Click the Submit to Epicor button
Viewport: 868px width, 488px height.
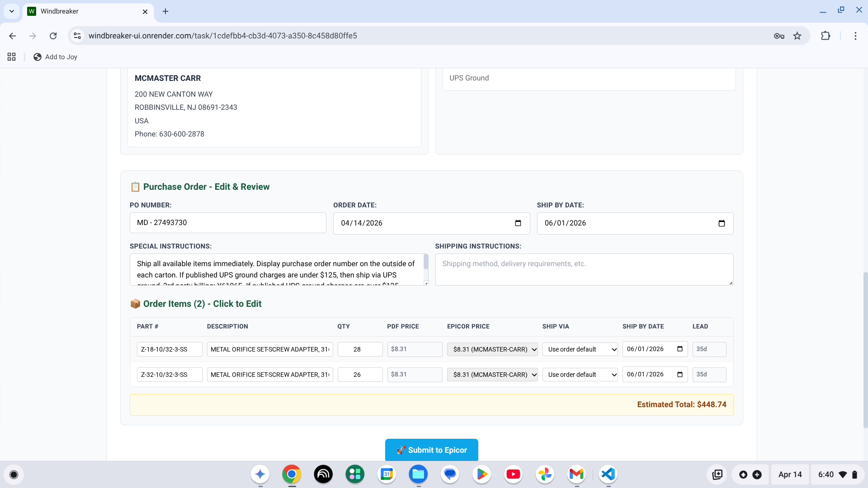point(431,450)
